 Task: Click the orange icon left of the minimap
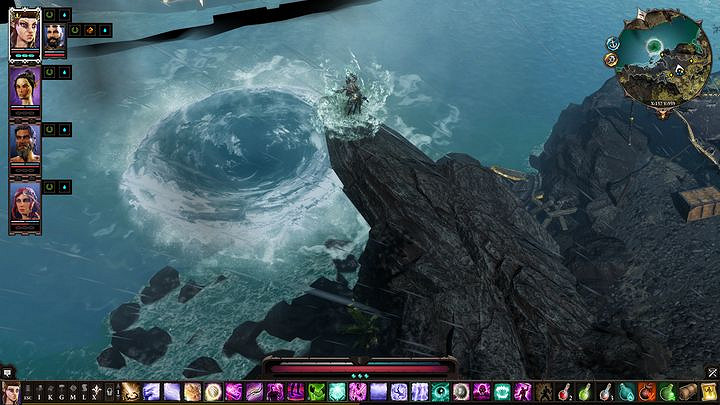[x=610, y=60]
